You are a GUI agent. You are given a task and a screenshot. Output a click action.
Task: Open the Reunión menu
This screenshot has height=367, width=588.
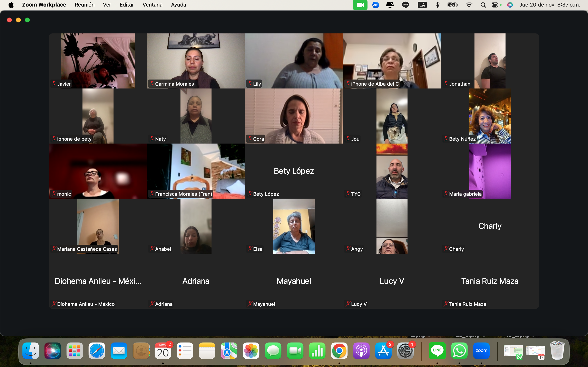85,5
